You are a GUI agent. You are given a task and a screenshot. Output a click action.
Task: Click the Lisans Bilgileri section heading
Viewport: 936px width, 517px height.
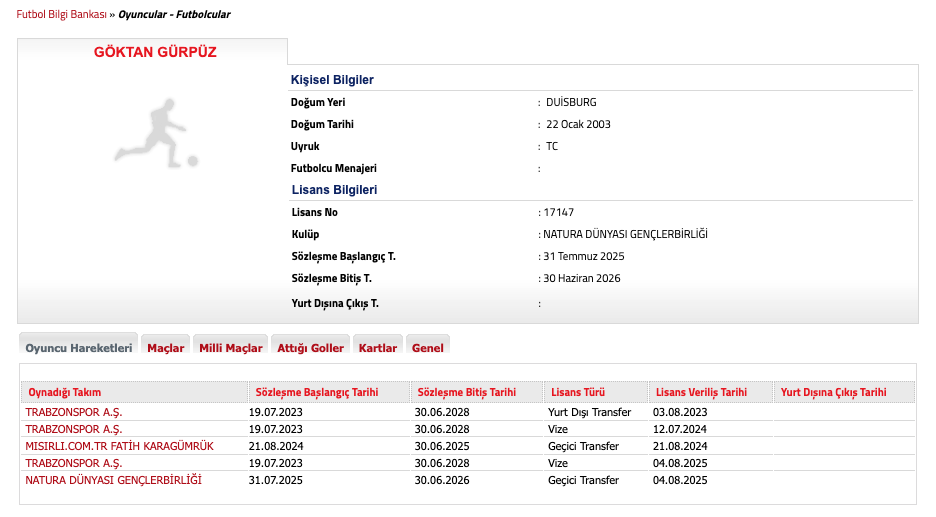point(334,190)
